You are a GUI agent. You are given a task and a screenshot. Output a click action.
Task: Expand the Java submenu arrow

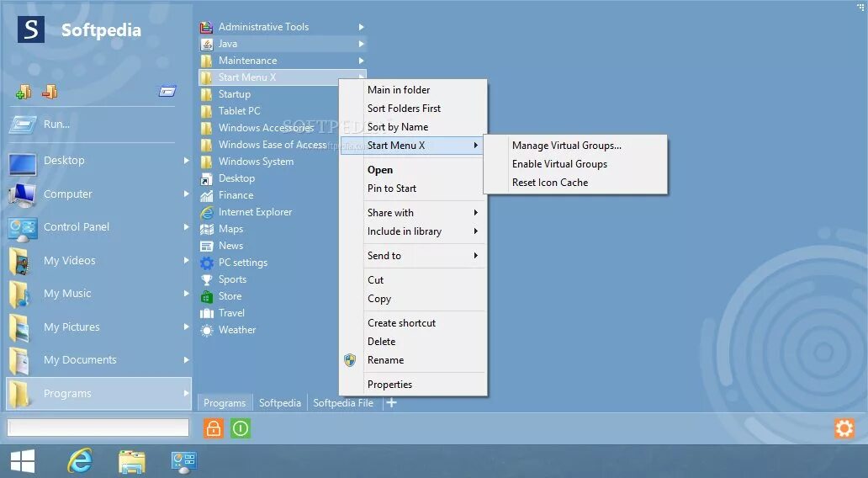(361, 44)
